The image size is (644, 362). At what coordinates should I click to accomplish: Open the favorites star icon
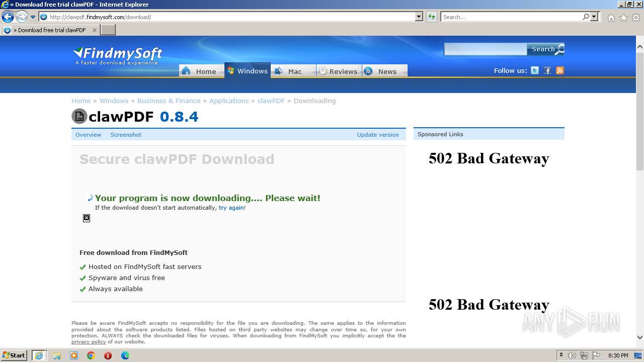pos(623,18)
